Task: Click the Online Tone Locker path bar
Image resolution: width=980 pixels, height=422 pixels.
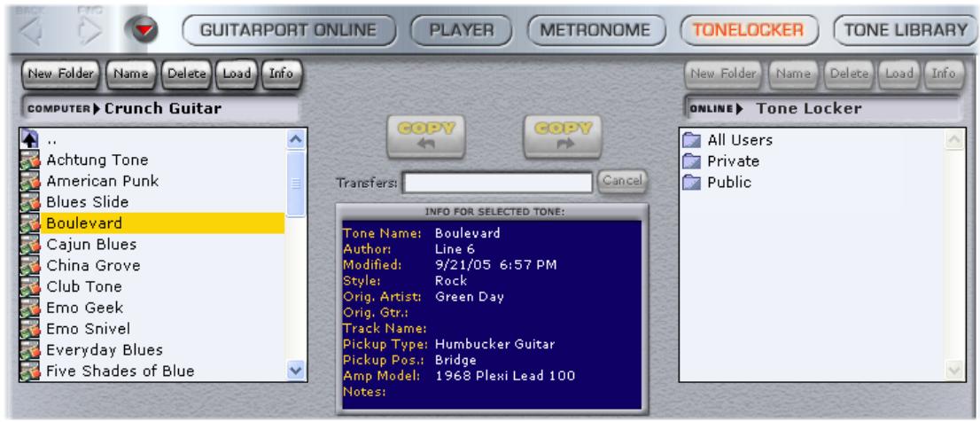Action: (822, 109)
